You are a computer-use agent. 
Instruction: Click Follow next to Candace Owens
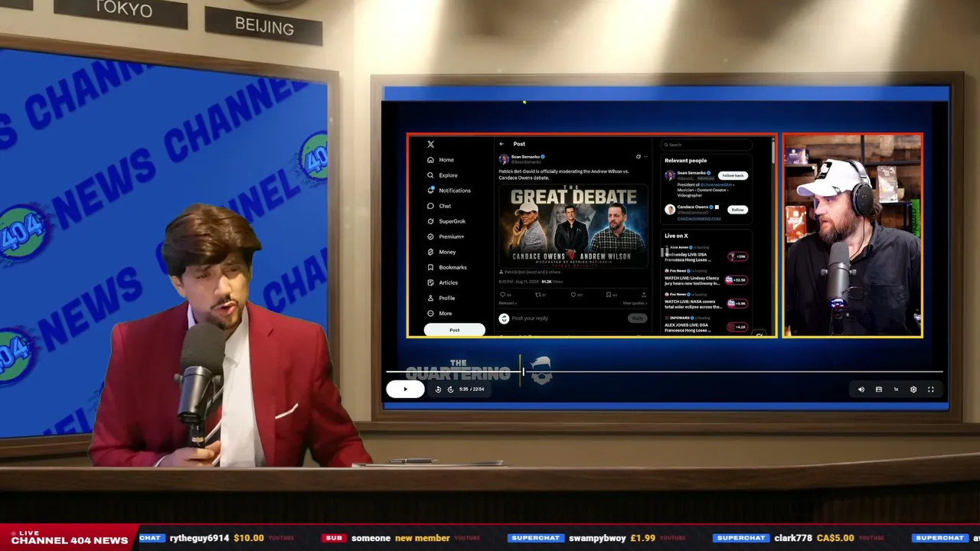(737, 209)
